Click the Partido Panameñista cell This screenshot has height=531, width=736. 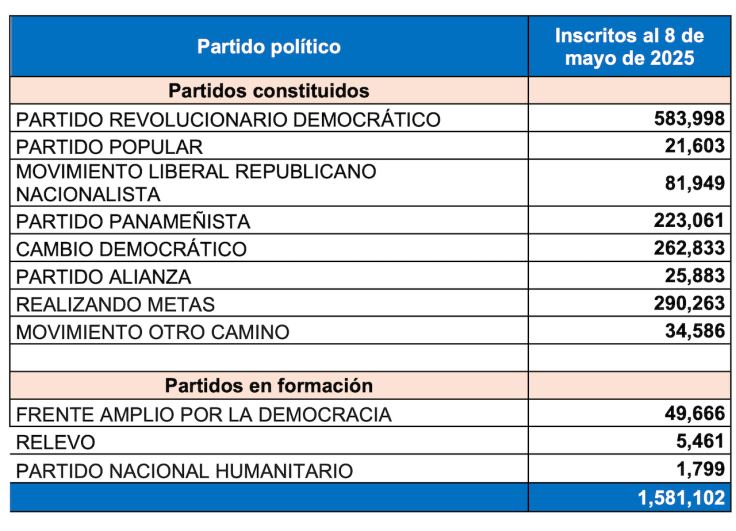[134, 221]
